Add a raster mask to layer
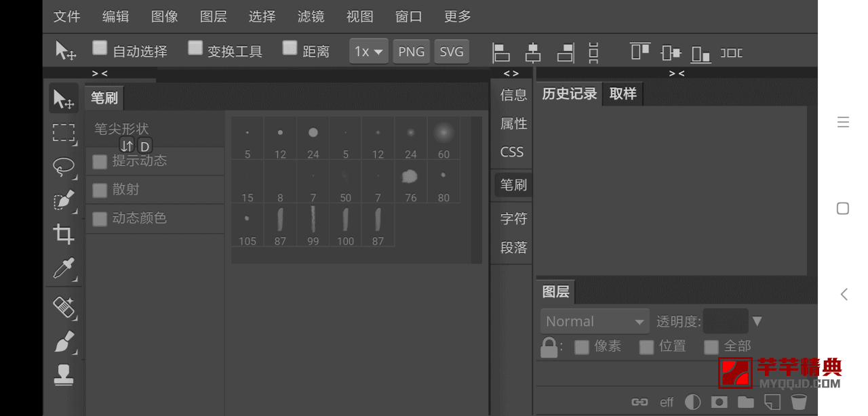868x416 pixels. [x=719, y=402]
